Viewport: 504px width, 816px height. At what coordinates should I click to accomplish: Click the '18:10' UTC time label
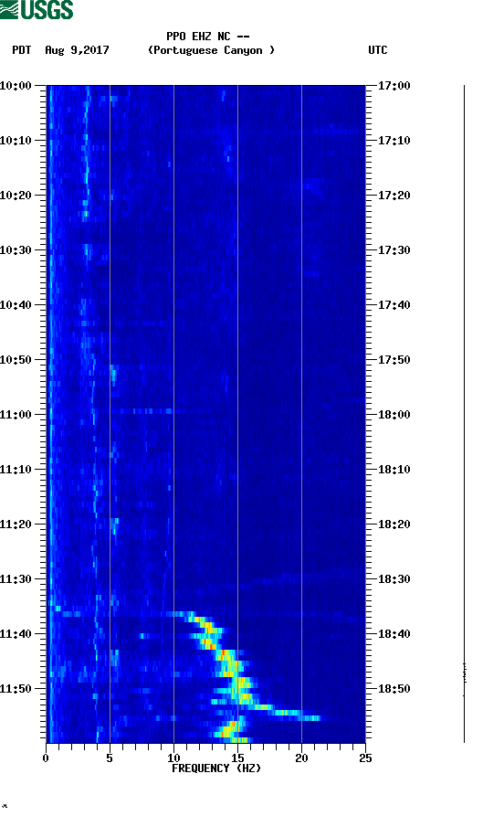pos(394,469)
